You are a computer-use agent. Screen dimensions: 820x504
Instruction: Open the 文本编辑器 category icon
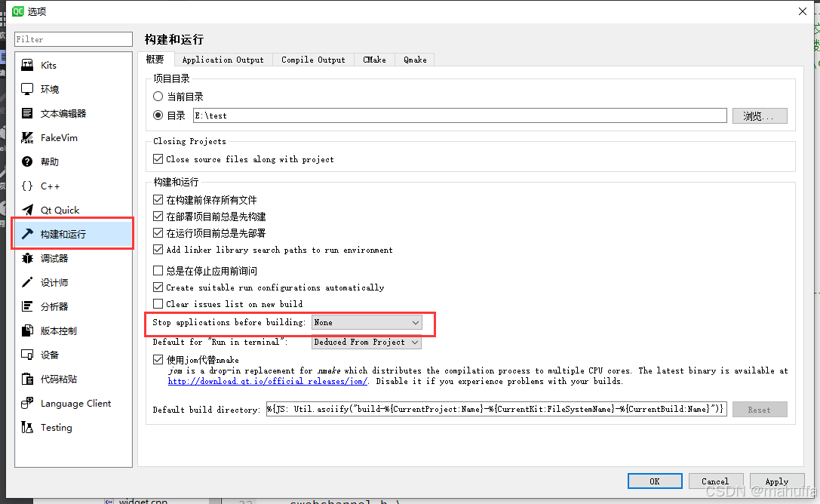tap(27, 113)
